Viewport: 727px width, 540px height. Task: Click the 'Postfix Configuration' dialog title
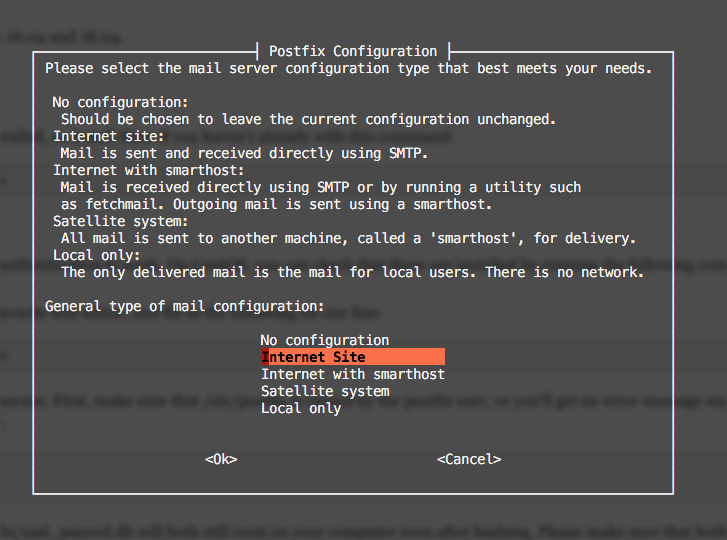(x=353, y=51)
